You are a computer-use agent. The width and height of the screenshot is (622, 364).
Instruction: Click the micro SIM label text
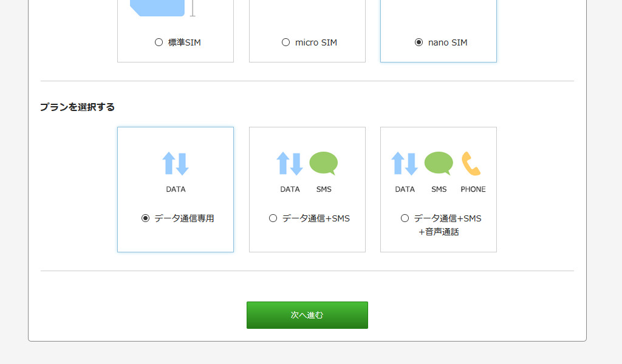point(316,42)
